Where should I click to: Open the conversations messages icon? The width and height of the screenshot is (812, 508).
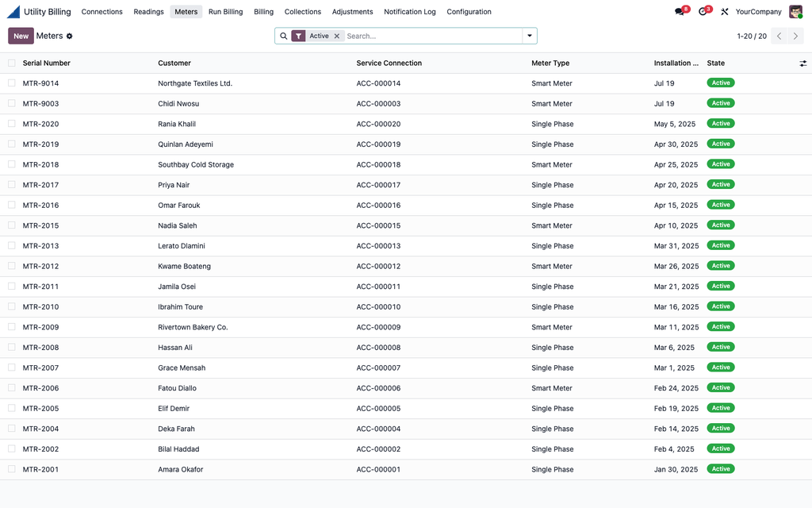tap(680, 11)
